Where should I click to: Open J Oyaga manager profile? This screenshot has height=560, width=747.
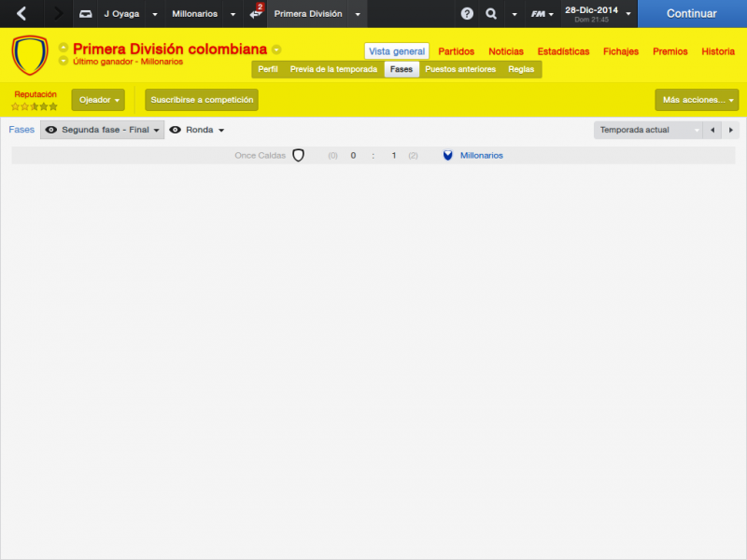click(122, 14)
